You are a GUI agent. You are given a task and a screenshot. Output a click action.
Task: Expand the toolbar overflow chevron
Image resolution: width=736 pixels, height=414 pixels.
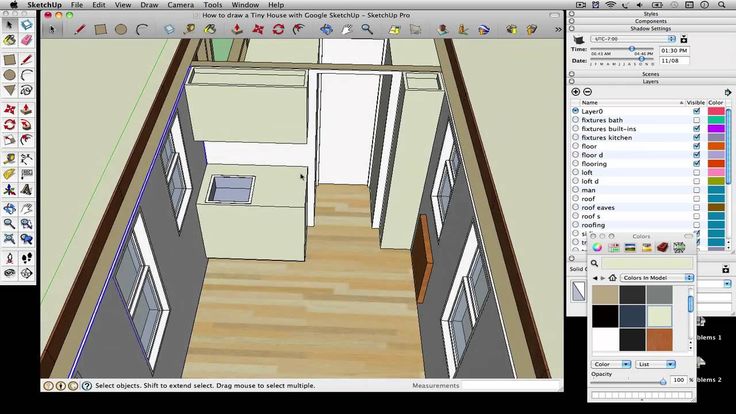pos(558,30)
